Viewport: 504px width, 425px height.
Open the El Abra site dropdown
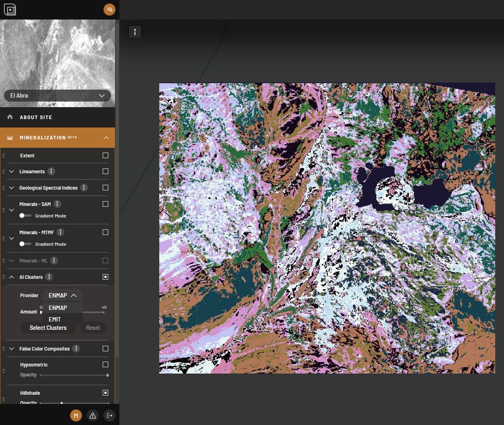point(57,96)
